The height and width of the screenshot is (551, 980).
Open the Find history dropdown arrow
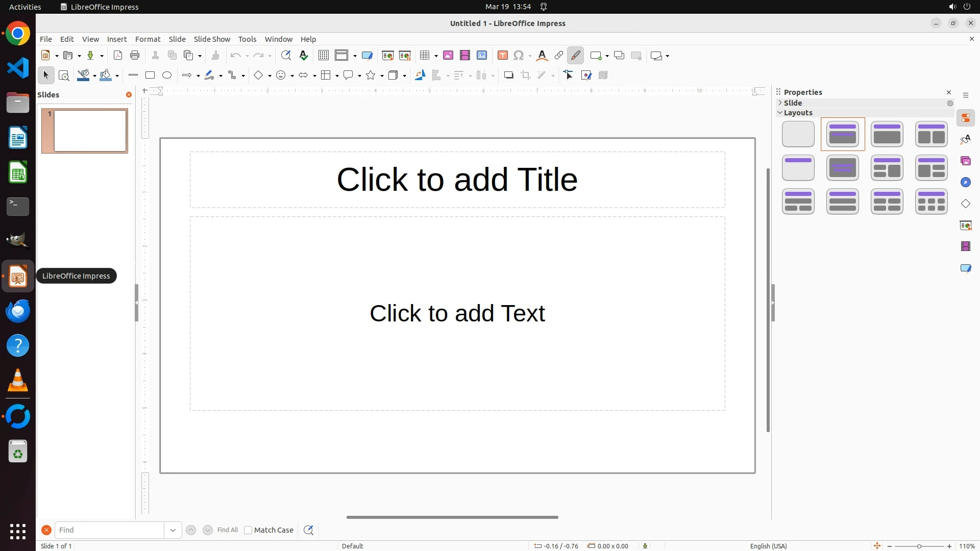[x=173, y=530]
